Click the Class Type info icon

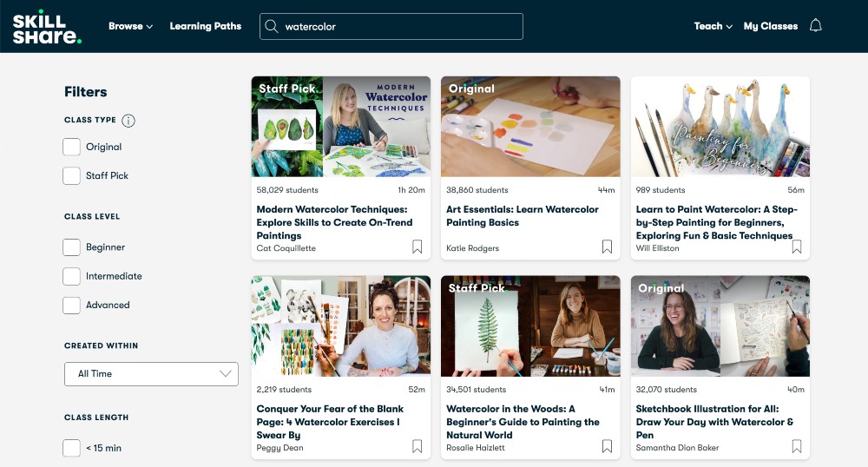point(128,121)
